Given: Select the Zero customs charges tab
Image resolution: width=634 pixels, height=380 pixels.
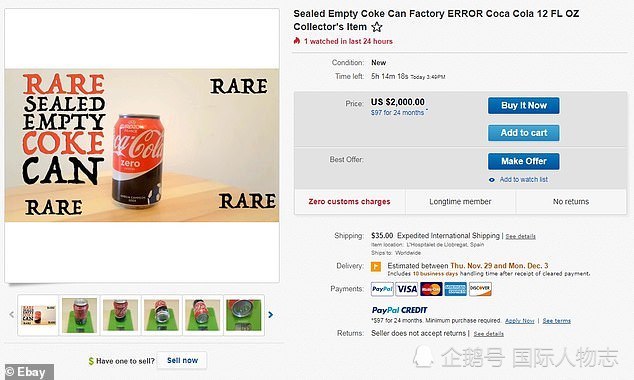Looking at the screenshot, I should tap(350, 202).
